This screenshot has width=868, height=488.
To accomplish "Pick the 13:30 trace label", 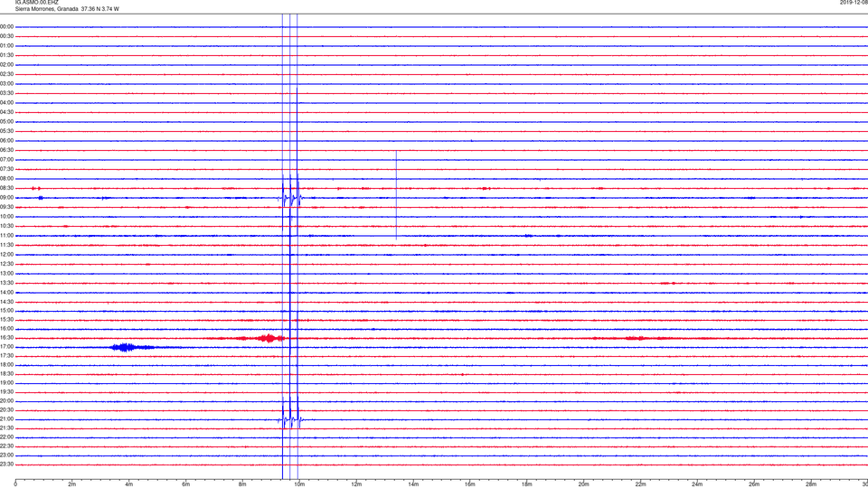I will (6, 283).
